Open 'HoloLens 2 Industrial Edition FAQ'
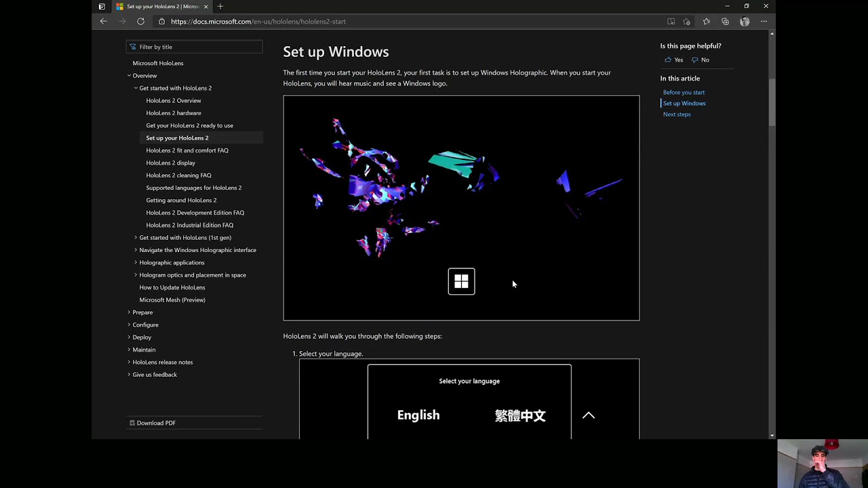This screenshot has height=488, width=868. (189, 225)
